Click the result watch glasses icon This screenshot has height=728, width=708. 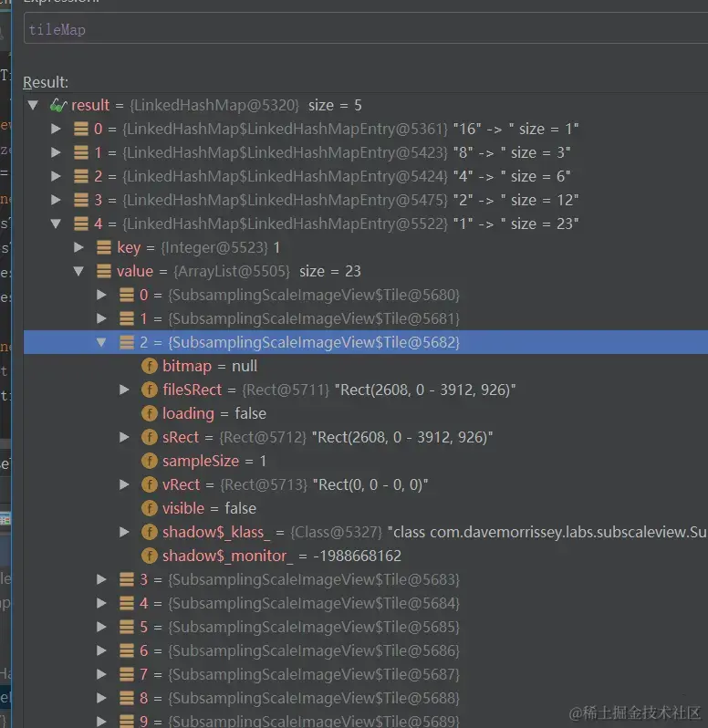point(58,106)
